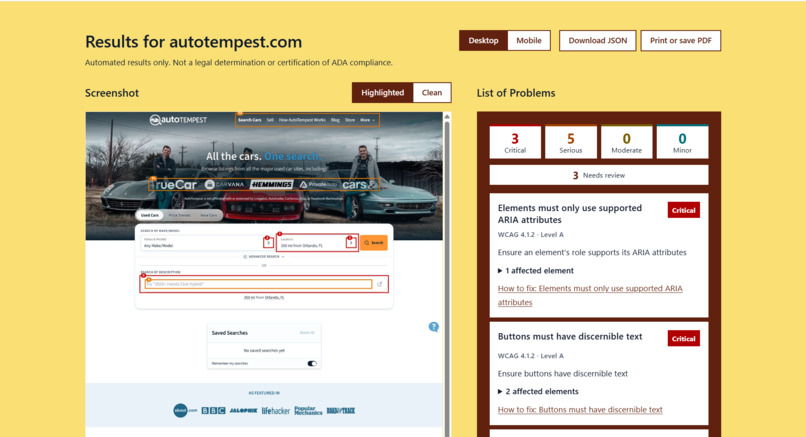Click the Carvana logo in screenshot
The image size is (806, 437).
[225, 185]
